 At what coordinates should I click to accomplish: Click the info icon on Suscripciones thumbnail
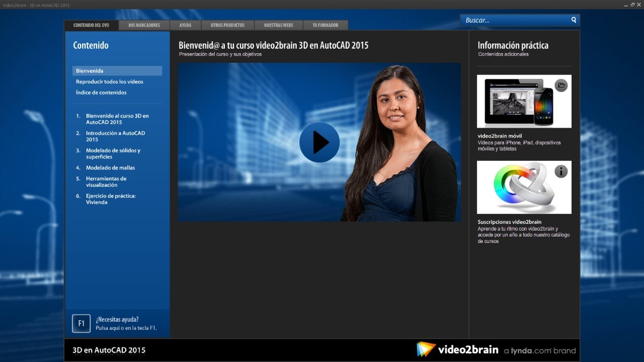coord(561,171)
